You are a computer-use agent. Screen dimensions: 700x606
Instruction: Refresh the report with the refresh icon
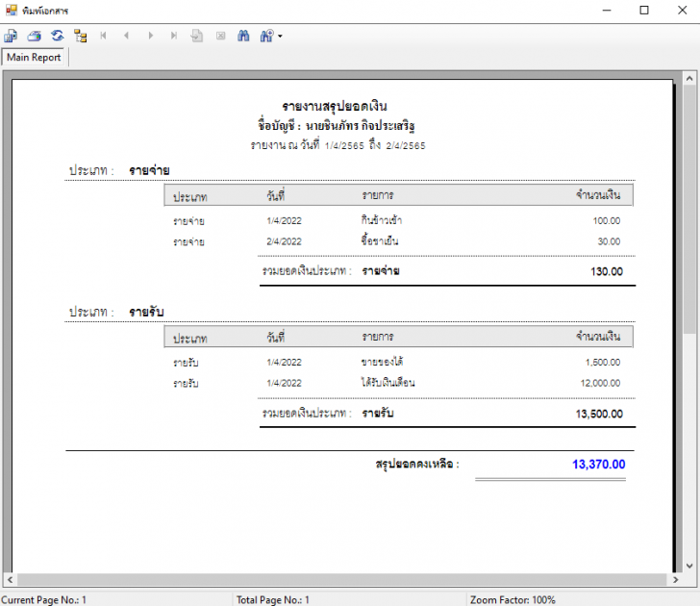click(x=57, y=36)
